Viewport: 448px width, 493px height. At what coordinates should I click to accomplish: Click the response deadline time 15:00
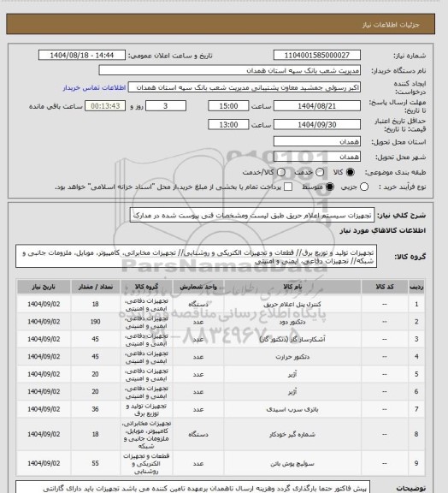pyautogui.click(x=228, y=106)
